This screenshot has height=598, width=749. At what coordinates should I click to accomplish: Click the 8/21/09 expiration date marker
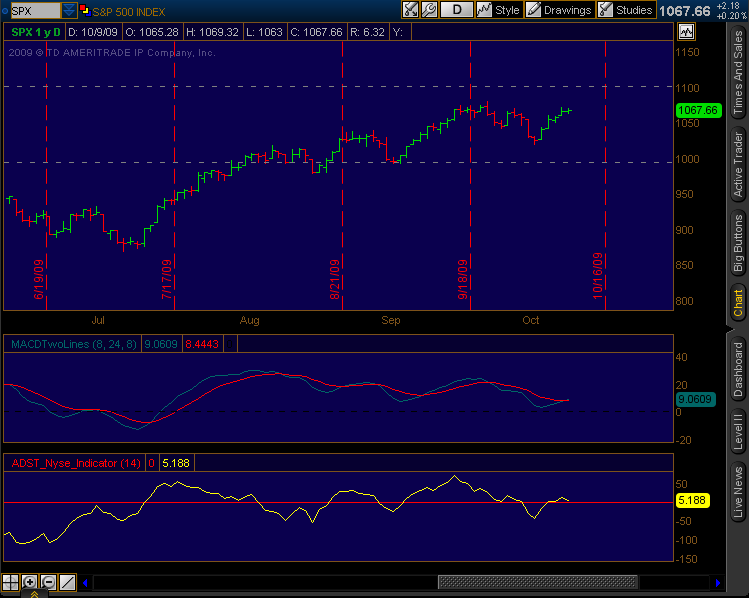[335, 279]
